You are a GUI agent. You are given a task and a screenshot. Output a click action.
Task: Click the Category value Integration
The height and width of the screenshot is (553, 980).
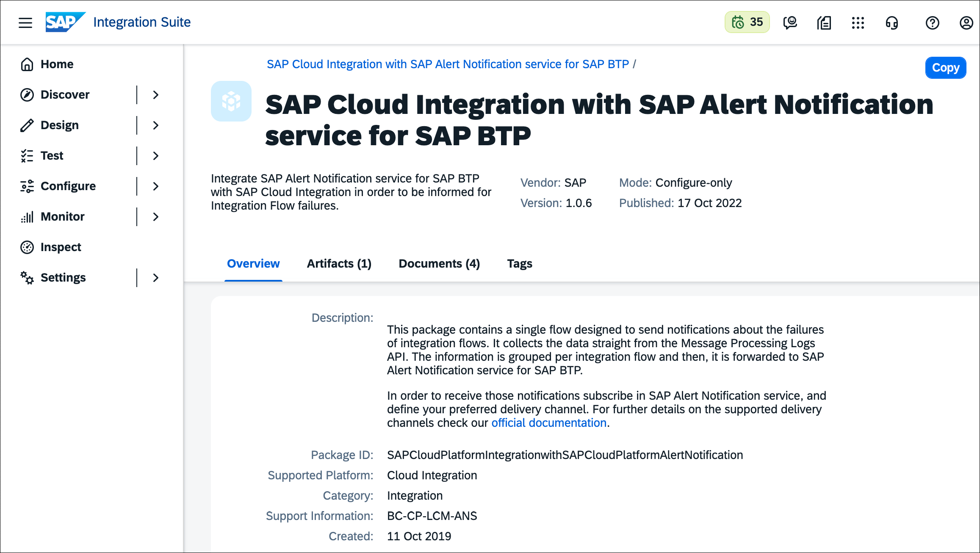click(415, 496)
